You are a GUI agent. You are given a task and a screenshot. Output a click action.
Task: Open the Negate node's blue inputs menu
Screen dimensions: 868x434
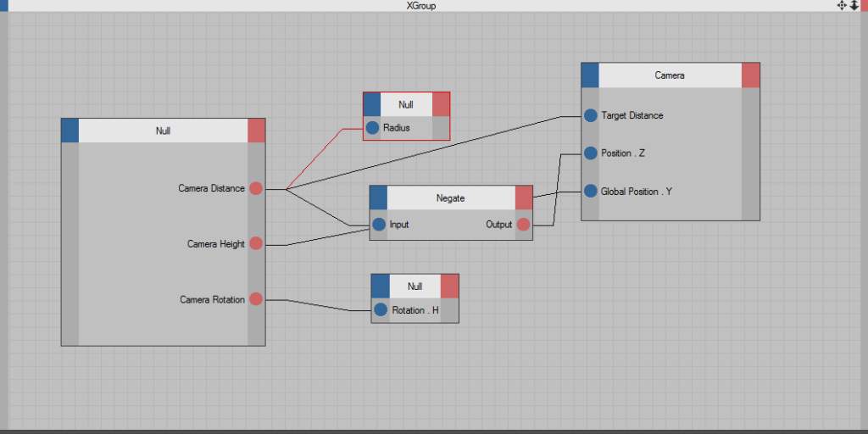coord(379,198)
